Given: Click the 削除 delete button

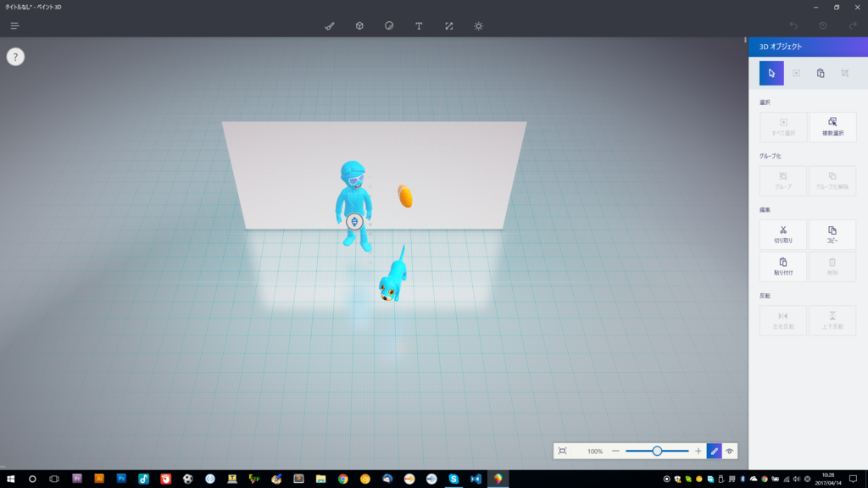Looking at the screenshot, I should tap(832, 267).
